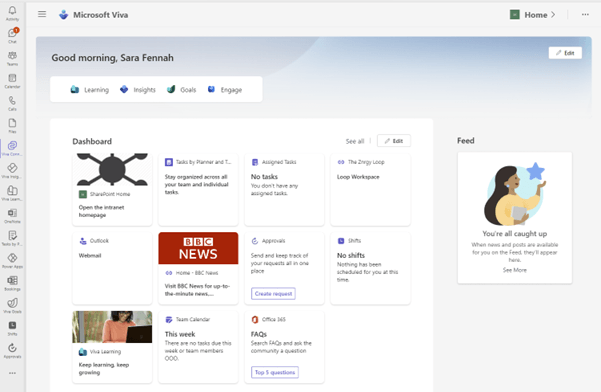Screen dimensions: 601x392
Task: Open the Learning tab
Action: click(x=90, y=90)
